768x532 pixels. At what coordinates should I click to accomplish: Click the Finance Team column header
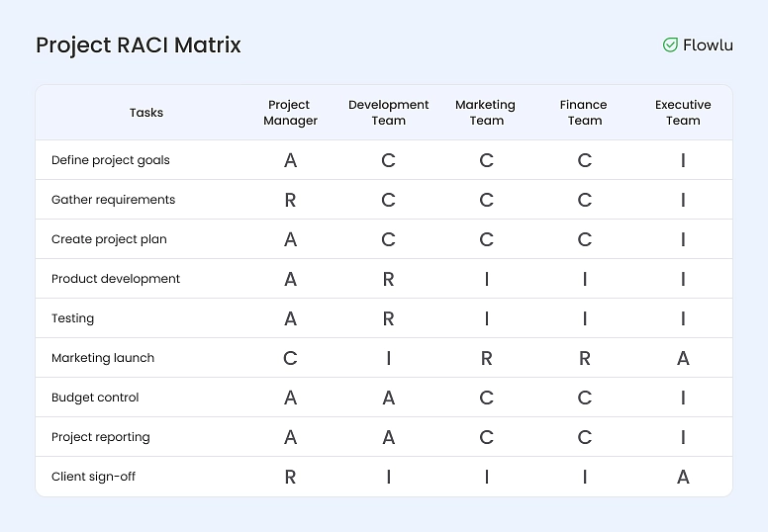click(584, 113)
